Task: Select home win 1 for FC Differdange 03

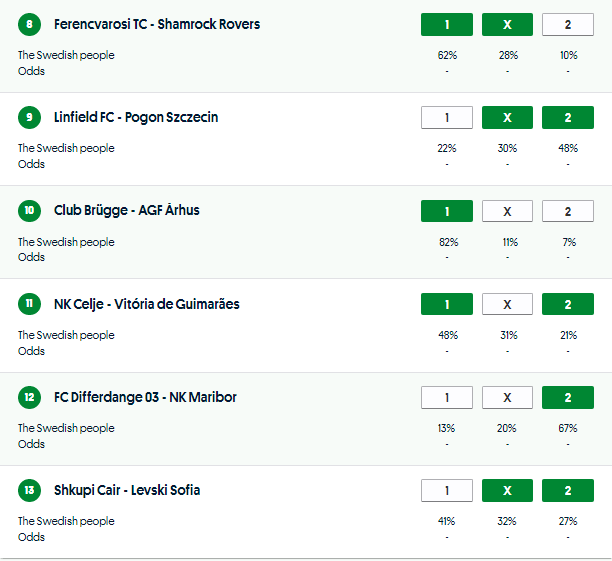Action: 447,398
